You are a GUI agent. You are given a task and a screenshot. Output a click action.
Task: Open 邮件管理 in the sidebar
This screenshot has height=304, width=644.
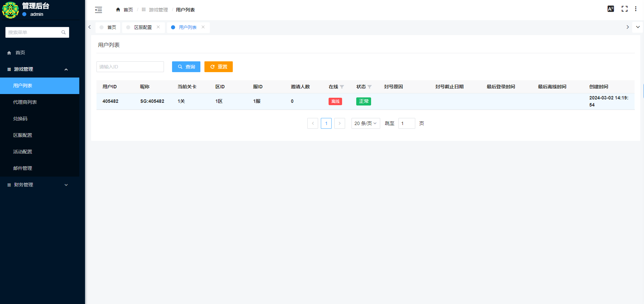point(23,168)
